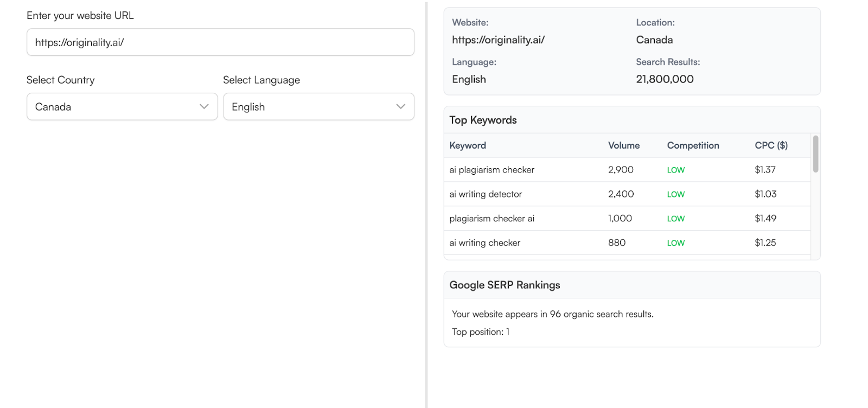Click the $1.03 CPC value
The width and height of the screenshot is (868, 408).
pos(765,194)
